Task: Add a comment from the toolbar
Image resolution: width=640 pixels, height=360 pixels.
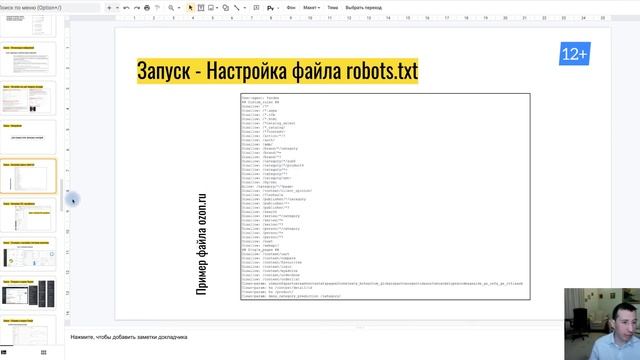Action: pos(256,8)
